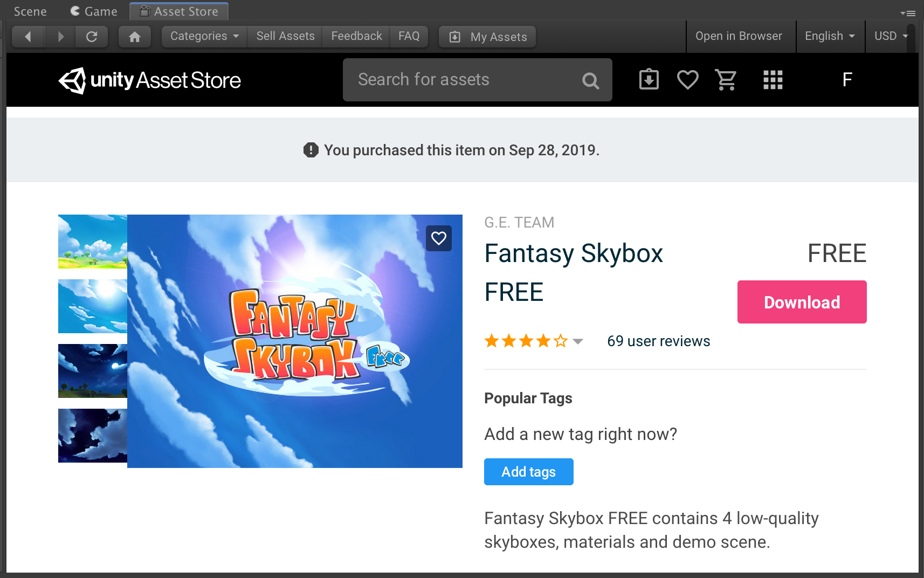This screenshot has width=924, height=578.
Task: Open the 69 user reviews link
Action: coord(658,341)
